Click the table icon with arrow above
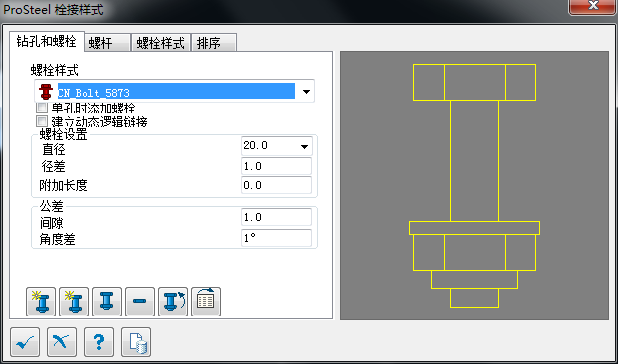 coord(206,302)
